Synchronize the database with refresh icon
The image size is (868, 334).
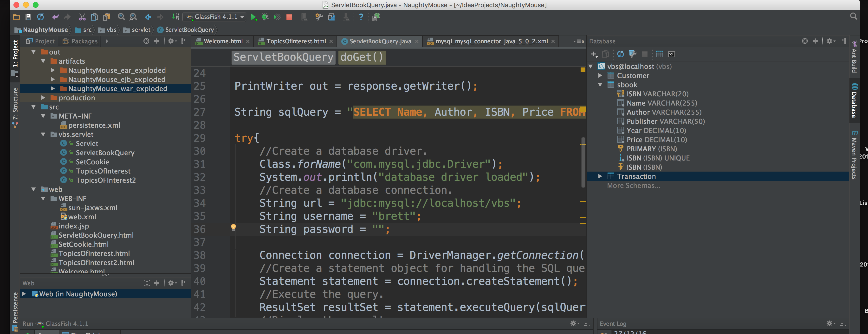click(620, 54)
